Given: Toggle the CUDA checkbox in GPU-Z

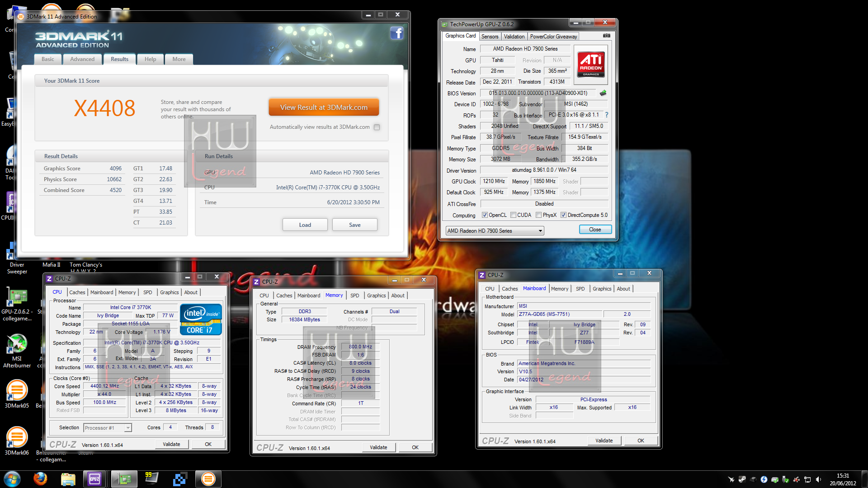Looking at the screenshot, I should pos(513,215).
